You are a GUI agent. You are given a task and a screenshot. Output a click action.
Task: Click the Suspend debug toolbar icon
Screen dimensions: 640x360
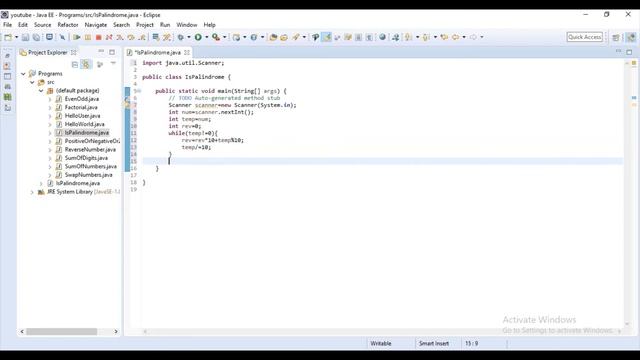click(x=88, y=37)
